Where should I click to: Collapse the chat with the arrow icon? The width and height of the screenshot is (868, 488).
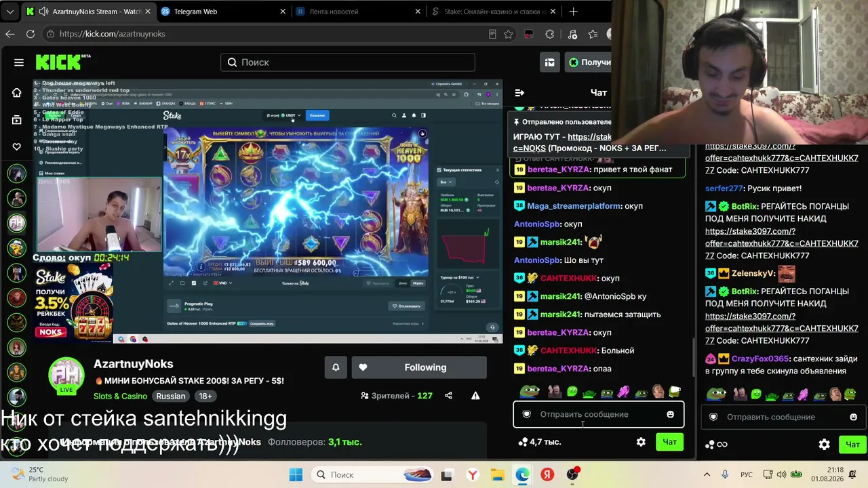point(519,93)
